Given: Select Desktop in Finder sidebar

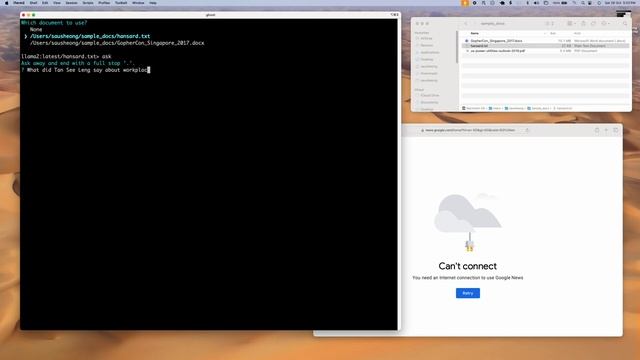Looking at the screenshot, I should point(427,59).
